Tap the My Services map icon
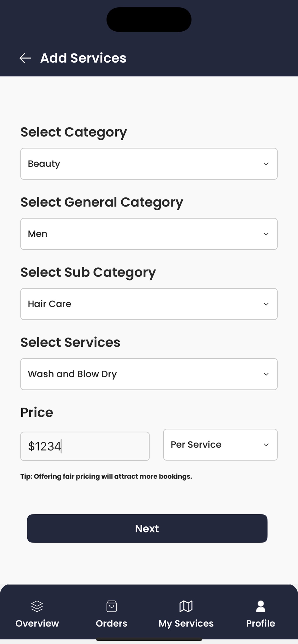This screenshot has height=644, width=298. tap(186, 606)
